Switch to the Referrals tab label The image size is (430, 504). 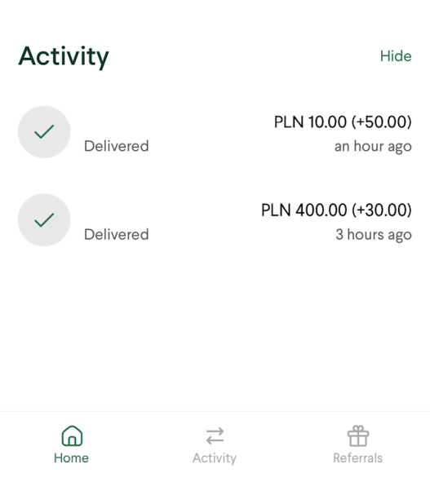tap(357, 458)
